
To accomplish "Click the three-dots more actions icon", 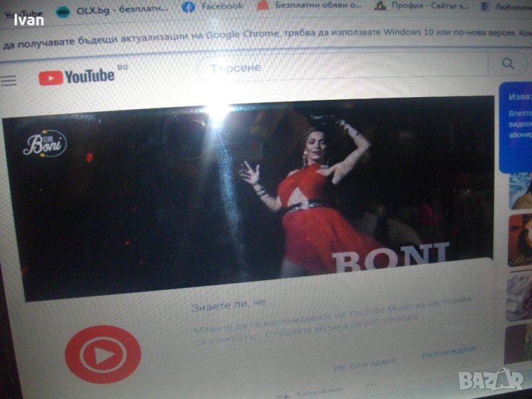I will [370, 384].
